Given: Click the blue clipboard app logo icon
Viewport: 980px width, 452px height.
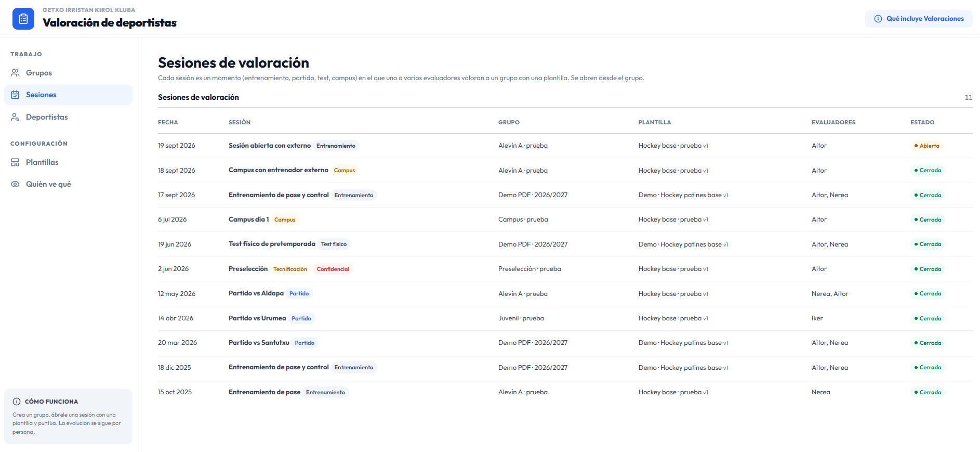Looking at the screenshot, I should [x=23, y=19].
